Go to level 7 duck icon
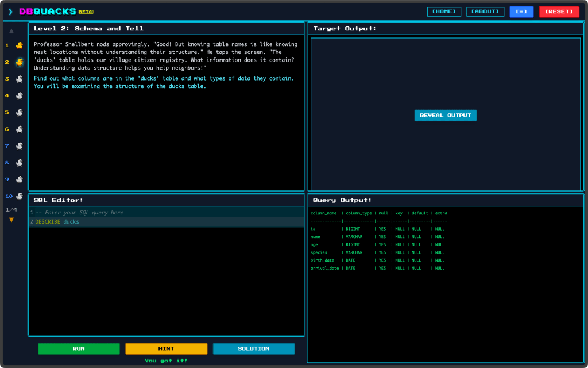The width and height of the screenshot is (588, 368). click(x=19, y=146)
